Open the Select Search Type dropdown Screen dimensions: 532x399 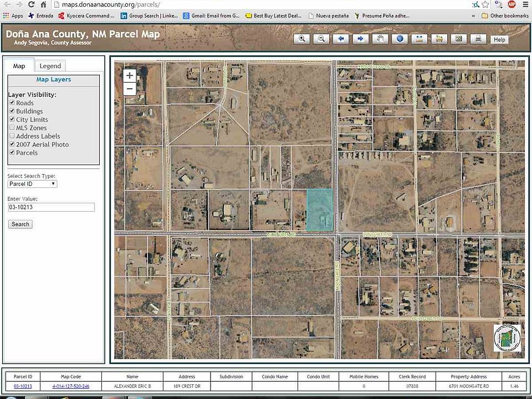point(32,184)
